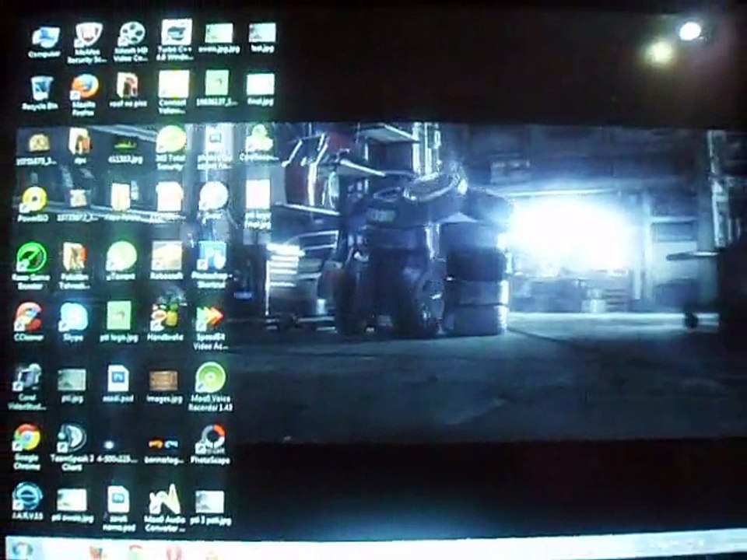The width and height of the screenshot is (747, 560).
Task: Launch Turbo C++ shortcut
Action: tap(176, 40)
